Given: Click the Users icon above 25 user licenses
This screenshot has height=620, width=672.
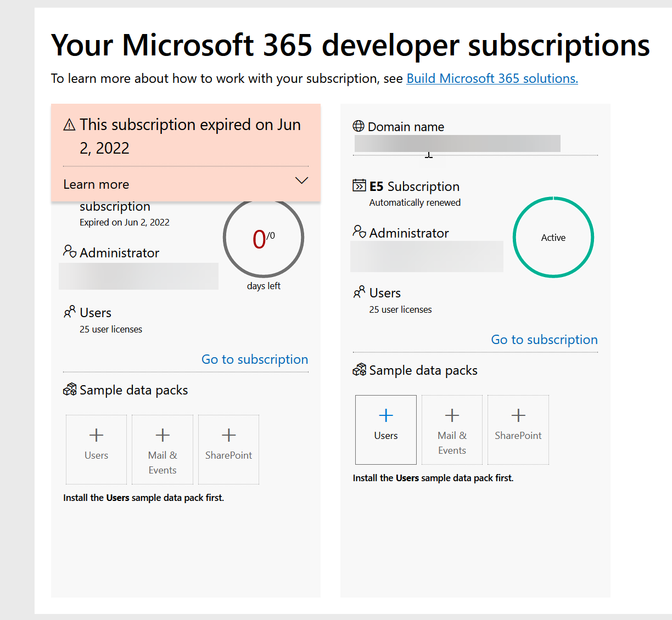Looking at the screenshot, I should [x=360, y=292].
